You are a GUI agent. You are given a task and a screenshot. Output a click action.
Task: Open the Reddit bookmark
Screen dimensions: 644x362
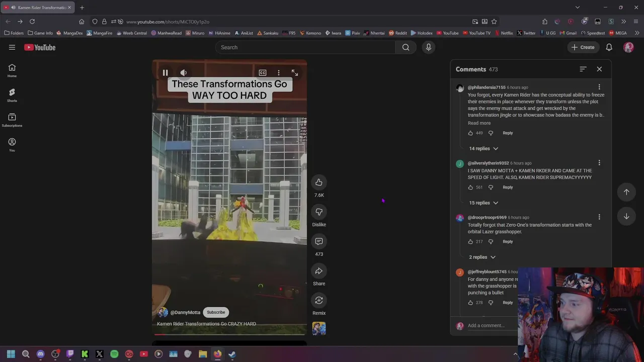397,33
